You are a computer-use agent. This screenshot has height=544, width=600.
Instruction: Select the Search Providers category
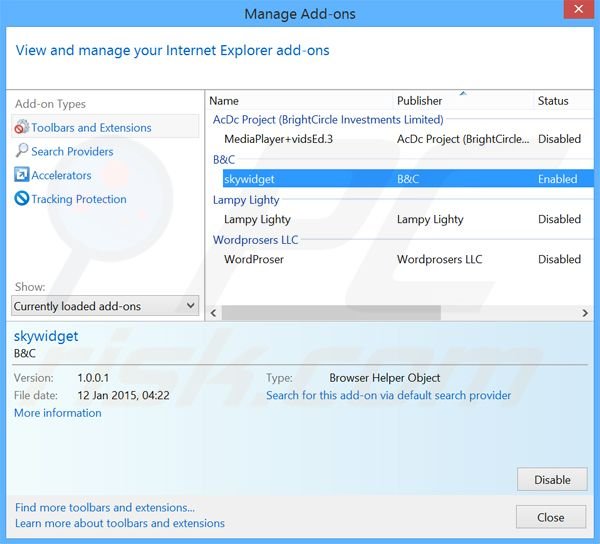pyautogui.click(x=72, y=151)
